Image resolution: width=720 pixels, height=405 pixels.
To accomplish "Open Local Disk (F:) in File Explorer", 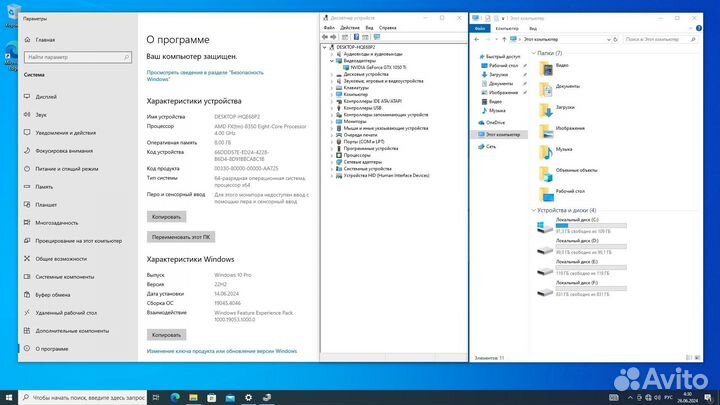I will click(582, 289).
